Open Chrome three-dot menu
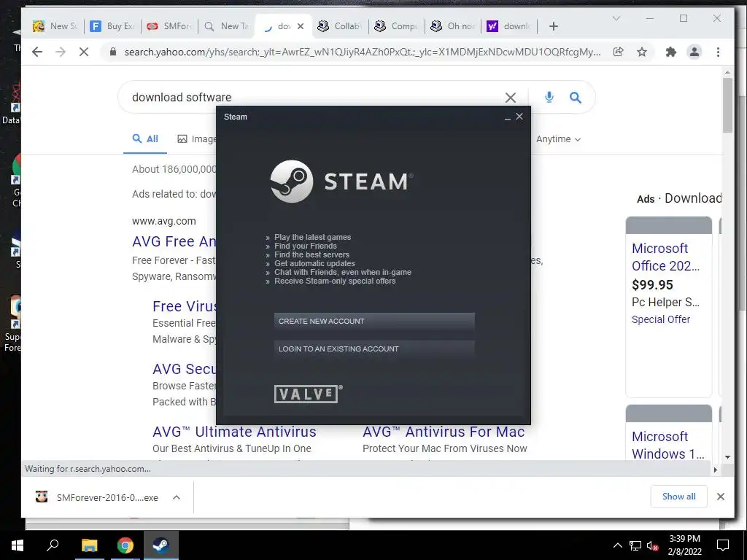747x560 pixels. tap(718, 52)
